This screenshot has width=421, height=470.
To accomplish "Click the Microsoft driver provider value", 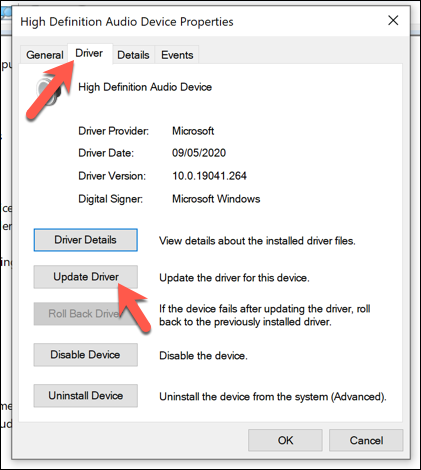I will point(193,131).
